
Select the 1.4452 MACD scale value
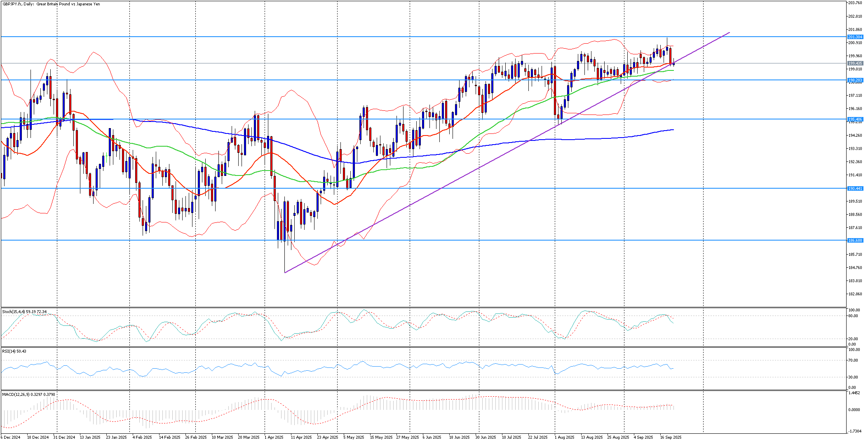coord(853,393)
